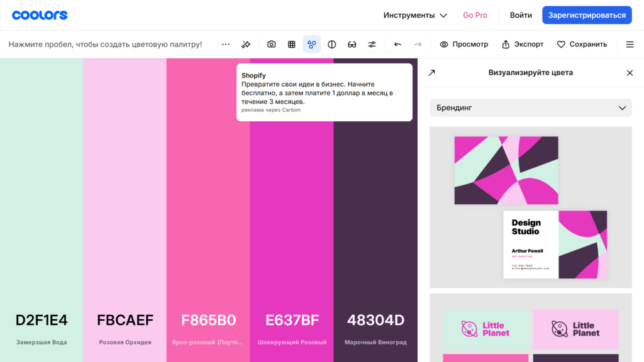Click the contrast checker half-circle icon

click(x=332, y=45)
